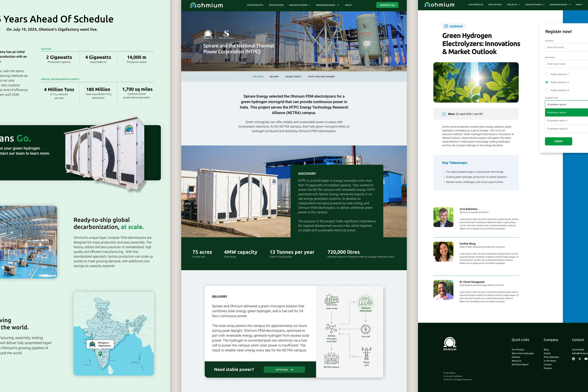588x392 pixels.
Task: Click the Ohmium electrolyzer diagram icon
Action: [366, 301]
